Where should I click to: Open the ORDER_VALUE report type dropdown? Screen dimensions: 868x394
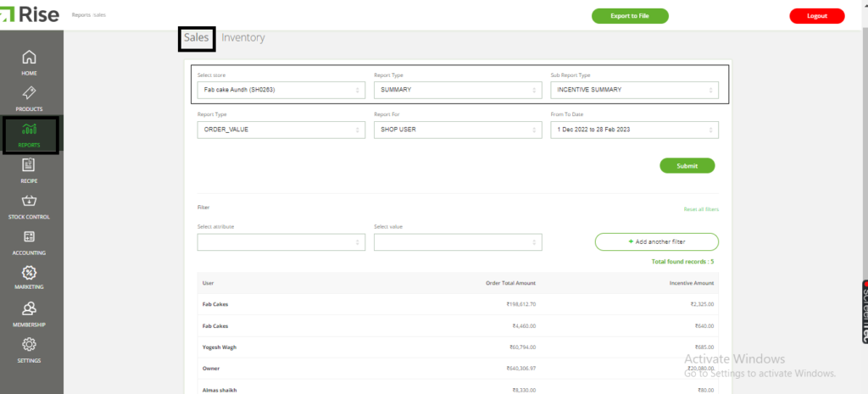[281, 130]
